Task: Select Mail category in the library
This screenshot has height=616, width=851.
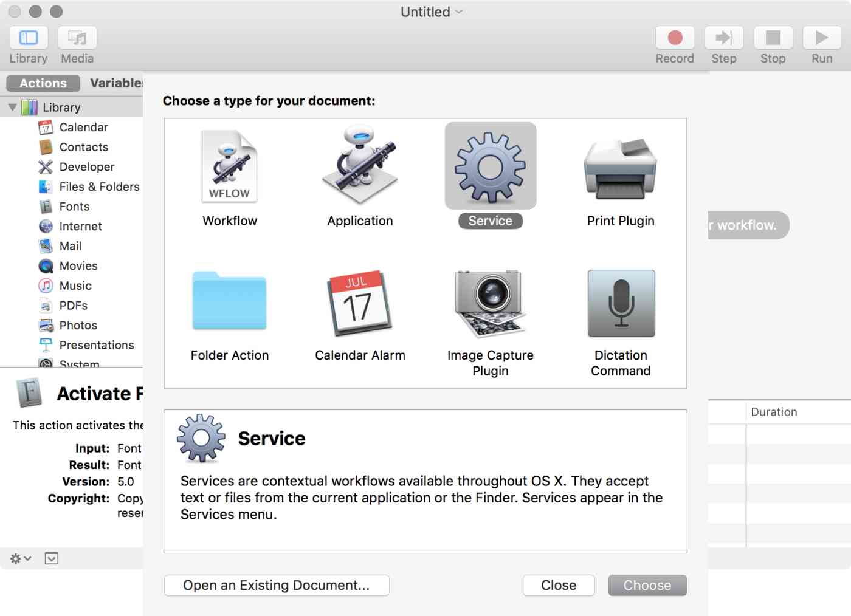Action: click(72, 246)
